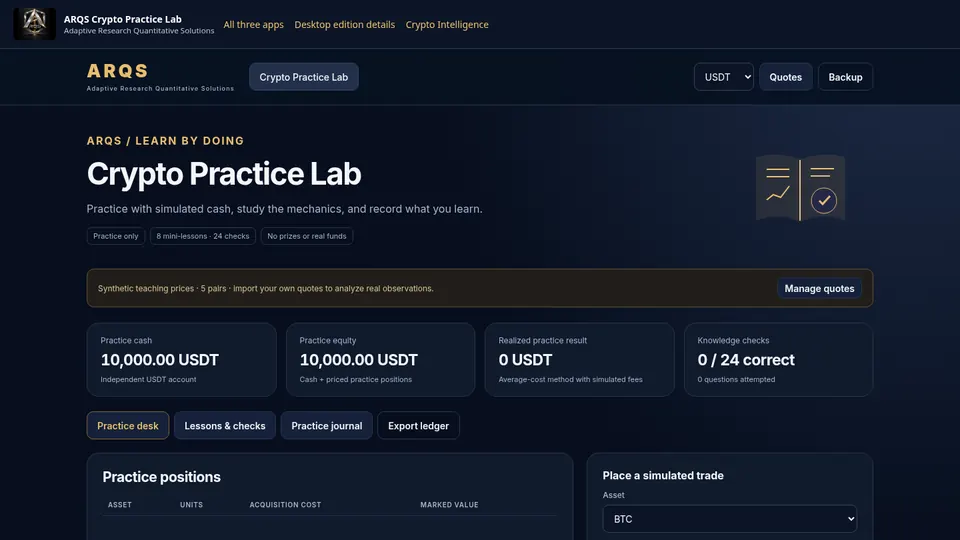Visit the Crypto Intelligence link
The image size is (960, 540).
(x=447, y=24)
